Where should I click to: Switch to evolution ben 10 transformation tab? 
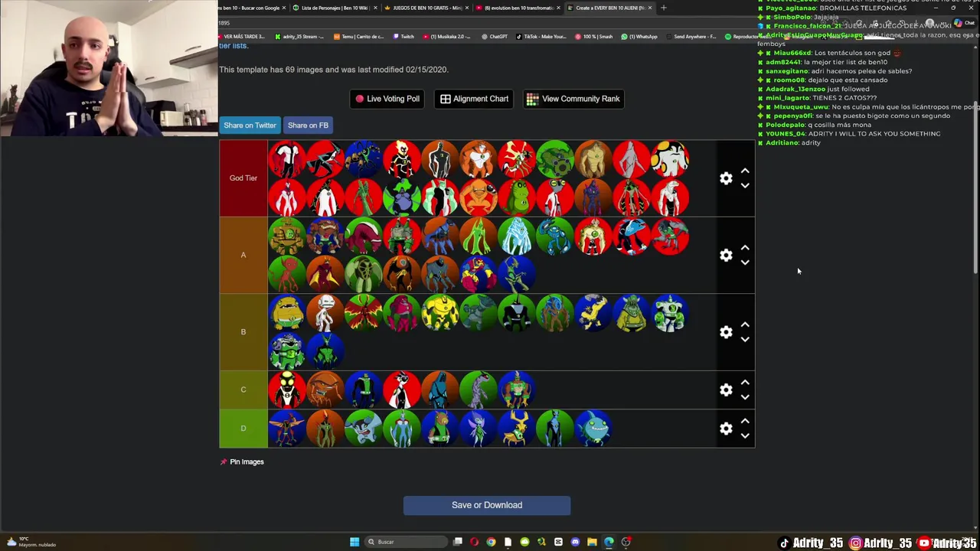[518, 8]
